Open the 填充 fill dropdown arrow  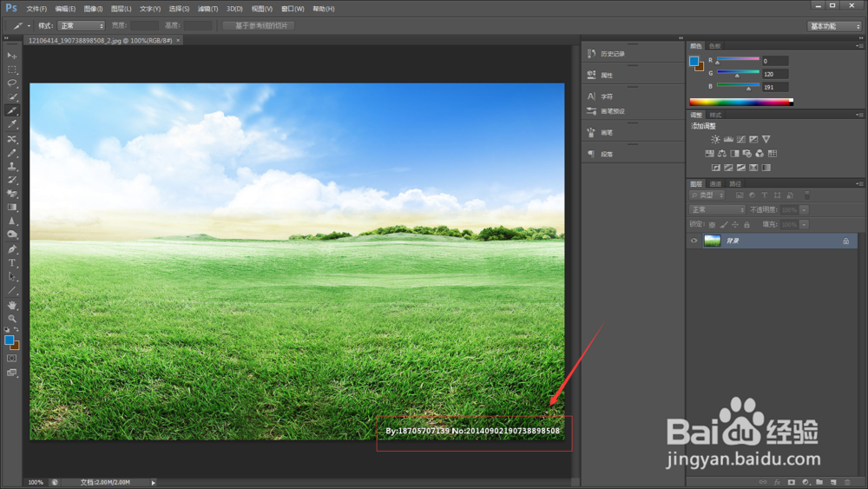(805, 225)
